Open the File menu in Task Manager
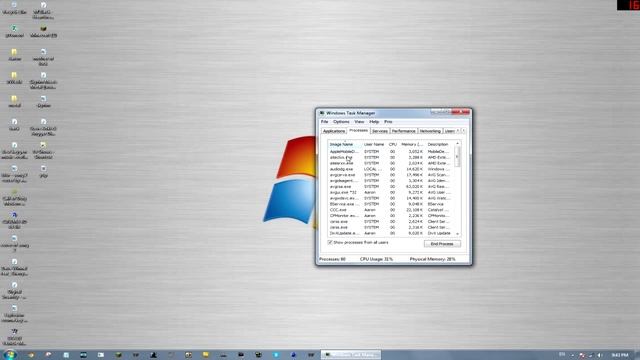This screenshot has width=640, height=360. pos(324,122)
